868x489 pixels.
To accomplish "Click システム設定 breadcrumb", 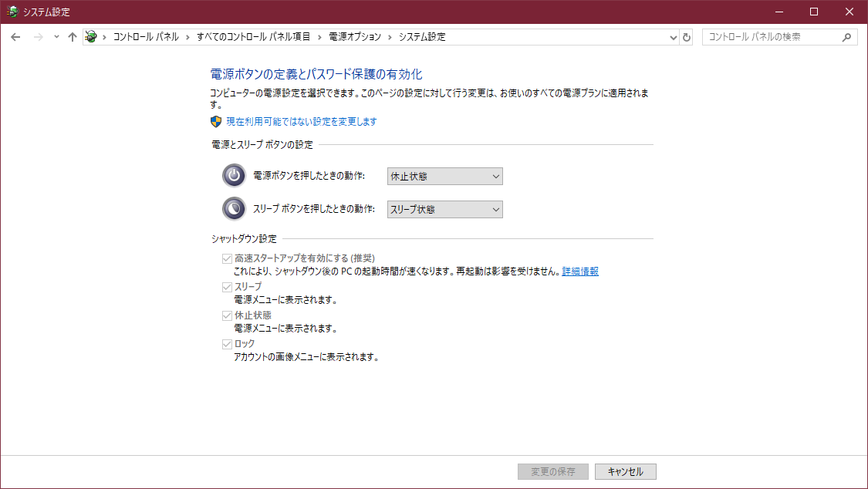I will tap(422, 37).
